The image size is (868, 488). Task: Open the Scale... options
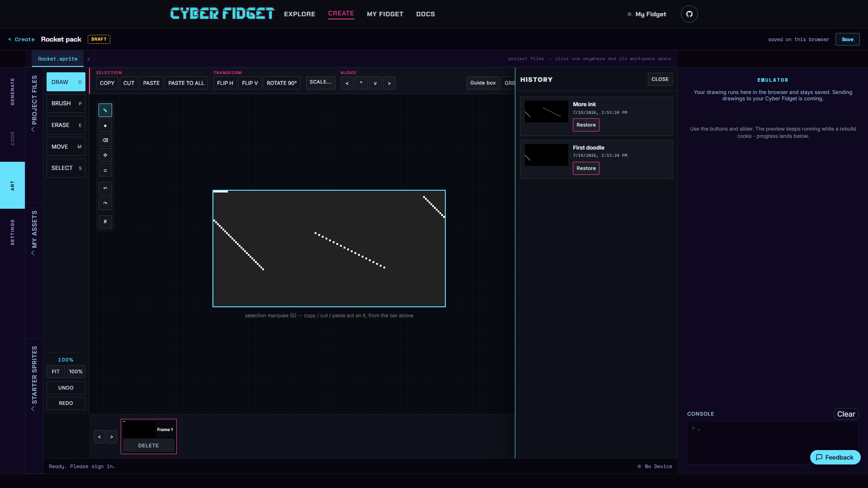click(x=321, y=83)
